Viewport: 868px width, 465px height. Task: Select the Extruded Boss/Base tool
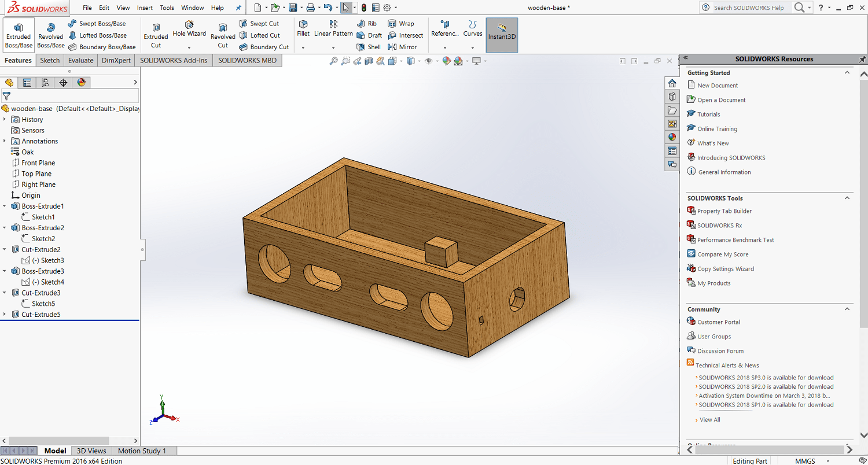tap(19, 35)
